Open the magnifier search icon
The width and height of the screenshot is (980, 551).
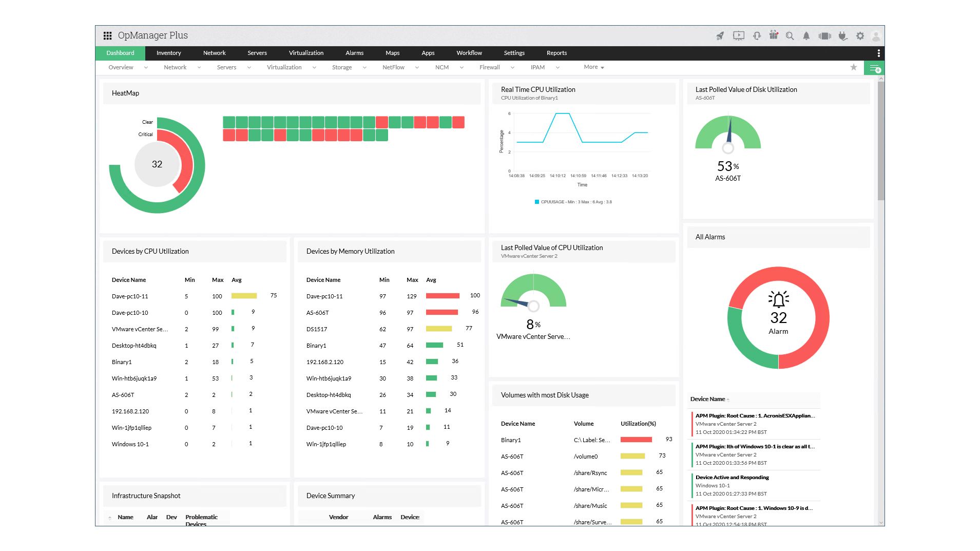(790, 36)
